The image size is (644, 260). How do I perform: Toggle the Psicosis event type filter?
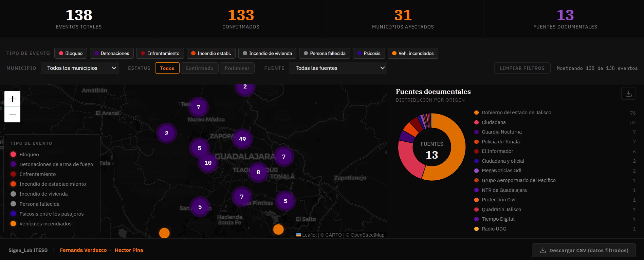click(x=369, y=53)
